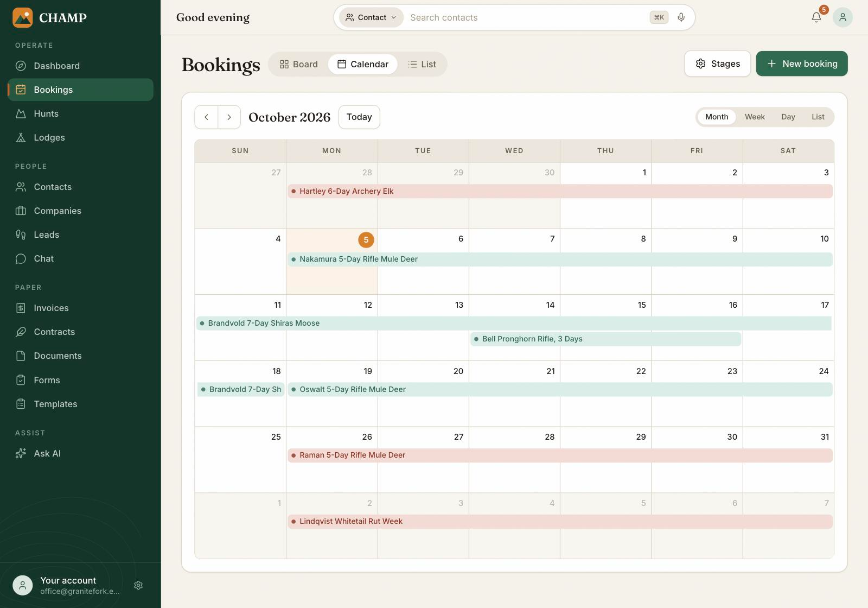The width and height of the screenshot is (868, 608).
Task: Switch to the Board tab
Action: pos(299,64)
